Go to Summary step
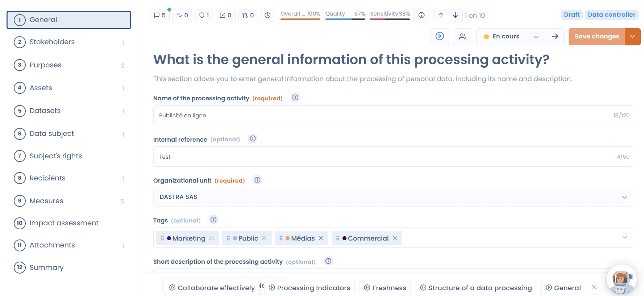 click(x=69, y=268)
